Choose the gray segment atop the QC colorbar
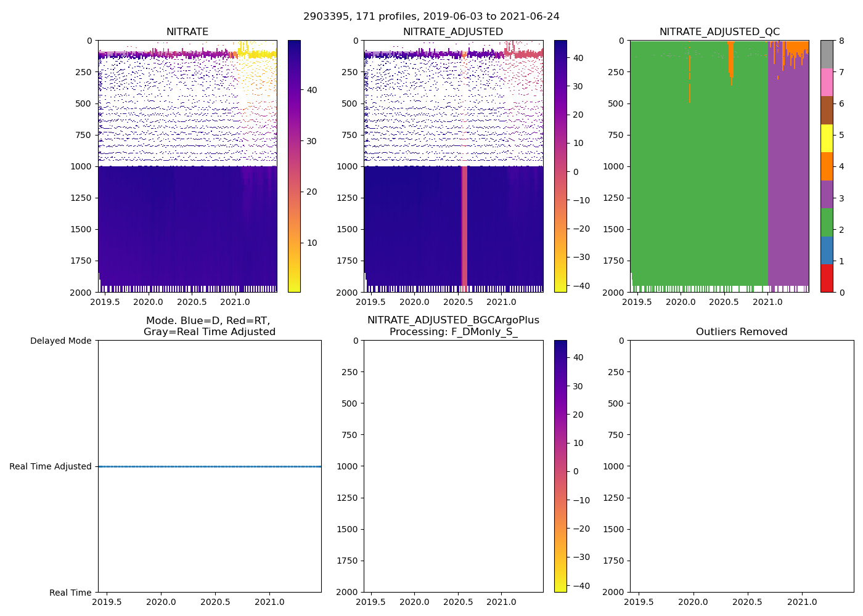Image resolution: width=863 pixels, height=616 pixels. [827, 54]
